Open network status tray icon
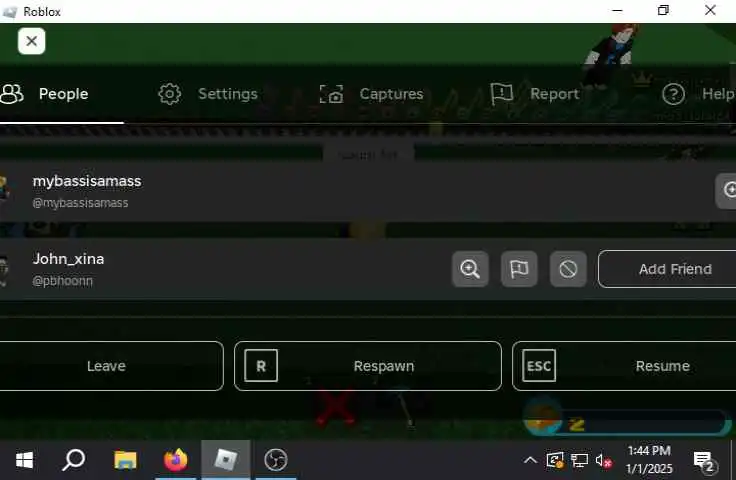736x480 pixels. click(x=579, y=461)
